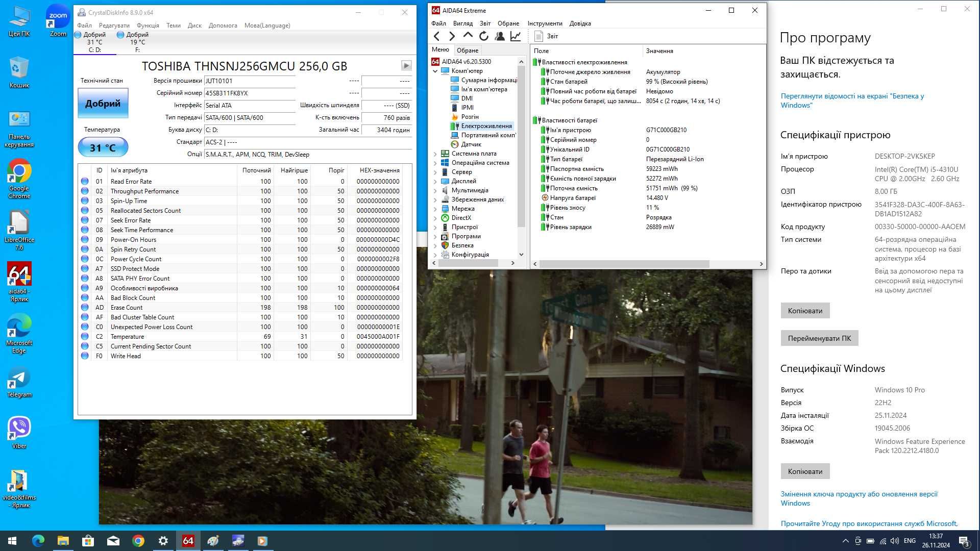Open Кошик recycle bin icon
Image resolution: width=980 pixels, height=551 pixels.
click(19, 72)
